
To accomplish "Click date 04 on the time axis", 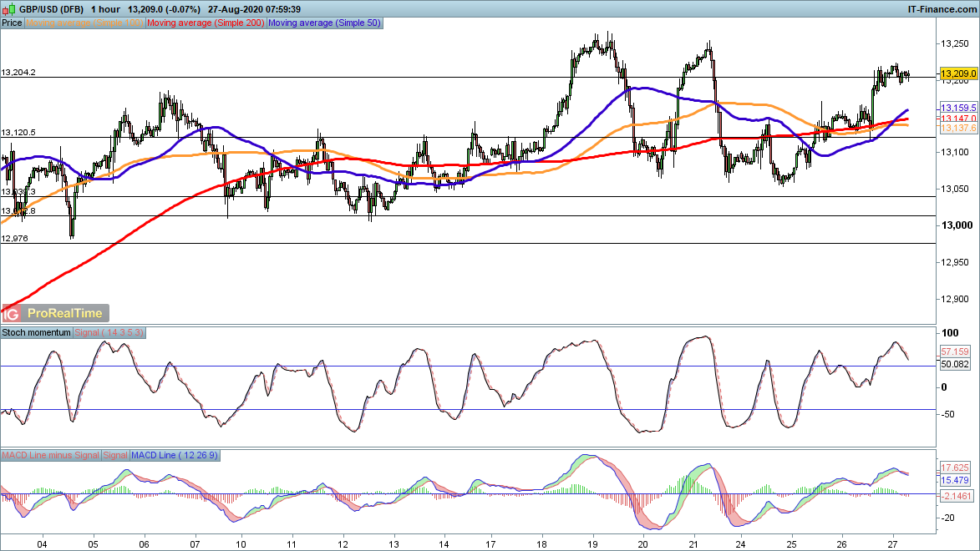I will coord(42,544).
